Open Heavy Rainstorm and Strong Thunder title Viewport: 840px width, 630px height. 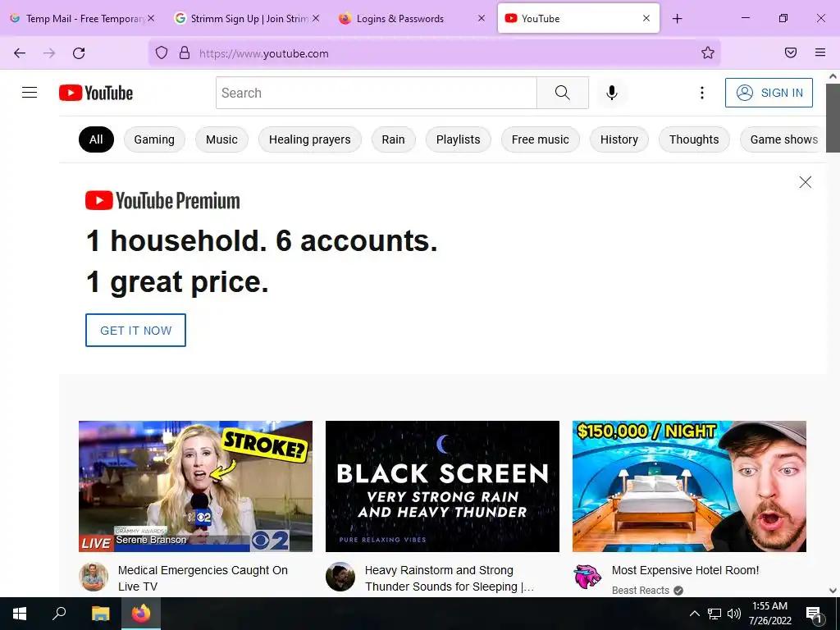coord(449,578)
